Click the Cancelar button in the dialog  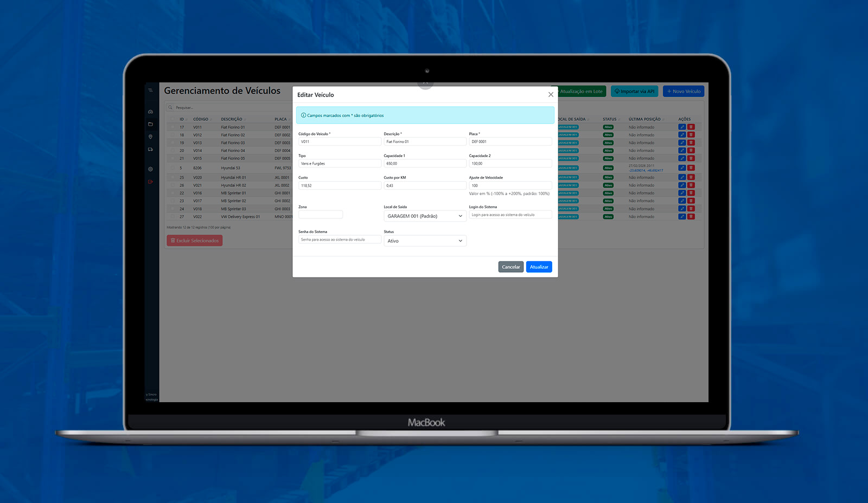pos(510,267)
